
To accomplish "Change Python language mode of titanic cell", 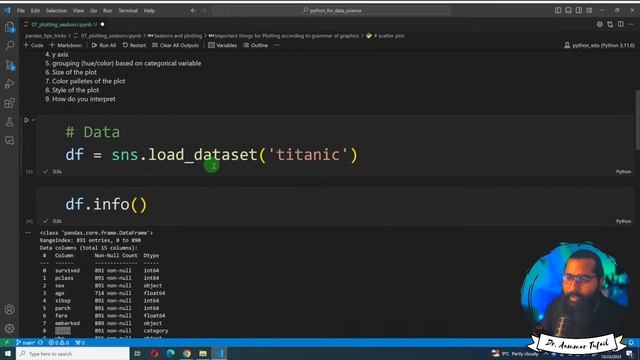I will coord(623,172).
